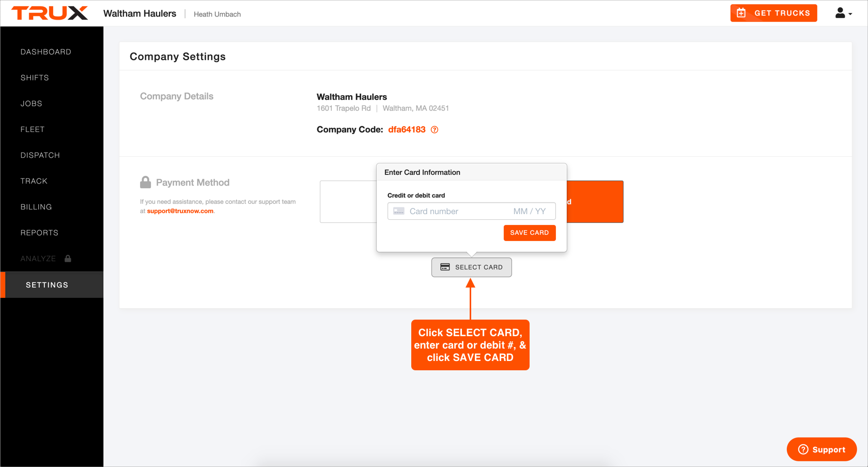Open the Dashboard section

(x=46, y=52)
